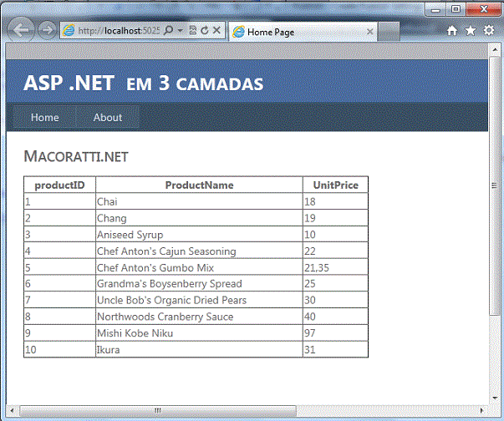Select Chef Anton's Cajun Seasoning cell

click(199, 251)
